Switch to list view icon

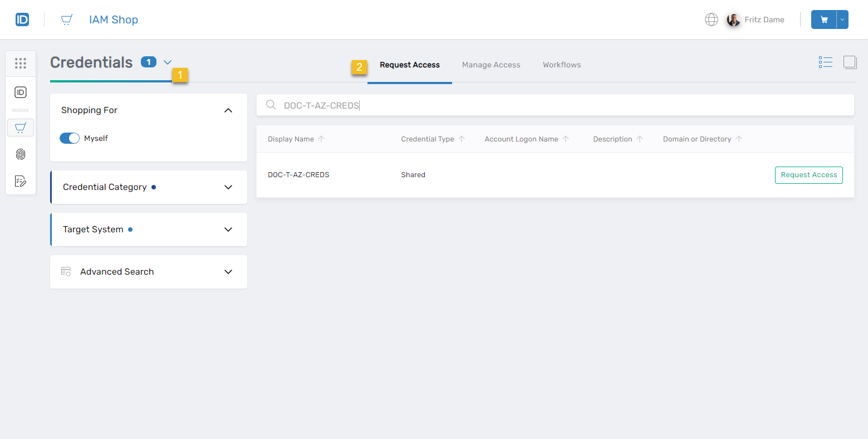point(825,62)
